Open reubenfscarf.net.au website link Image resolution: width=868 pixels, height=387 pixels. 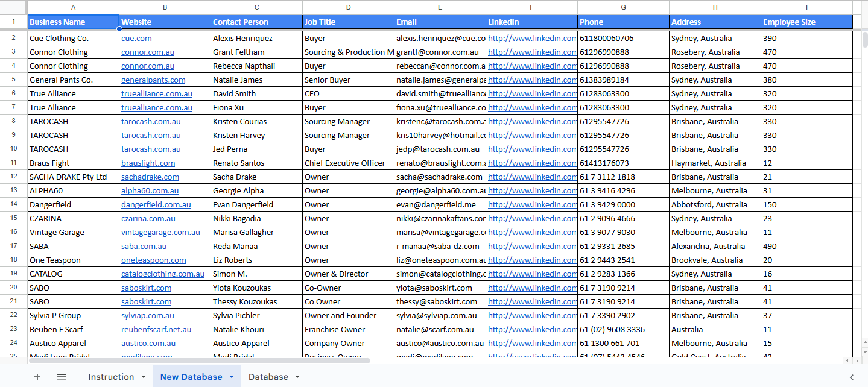(x=156, y=329)
